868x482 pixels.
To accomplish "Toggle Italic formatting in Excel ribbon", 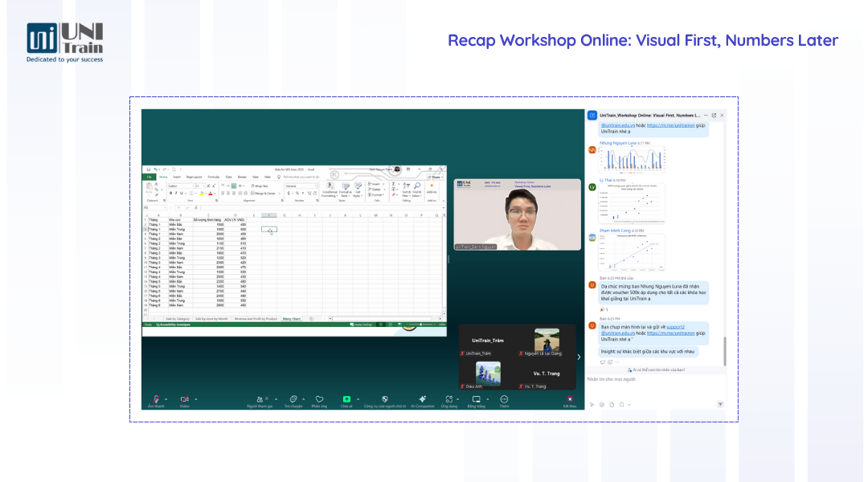I will tap(176, 193).
